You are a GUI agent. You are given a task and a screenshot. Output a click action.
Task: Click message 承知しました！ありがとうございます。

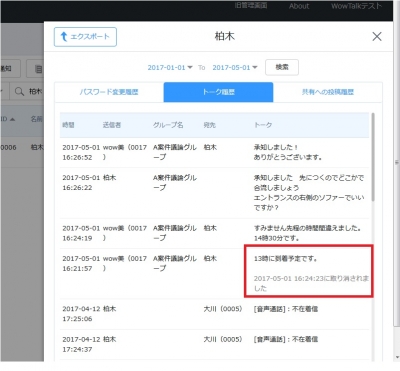pyautogui.click(x=287, y=152)
